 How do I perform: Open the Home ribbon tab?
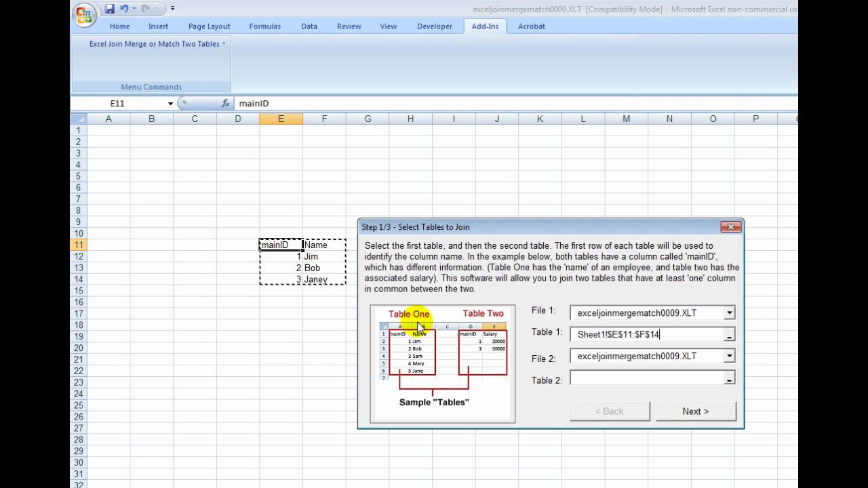[x=119, y=26]
